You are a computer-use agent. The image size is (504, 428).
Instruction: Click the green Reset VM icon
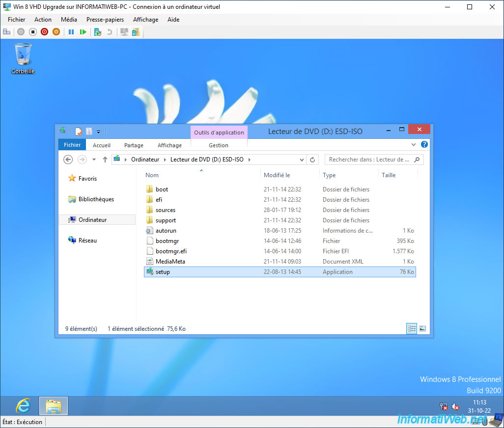83,32
